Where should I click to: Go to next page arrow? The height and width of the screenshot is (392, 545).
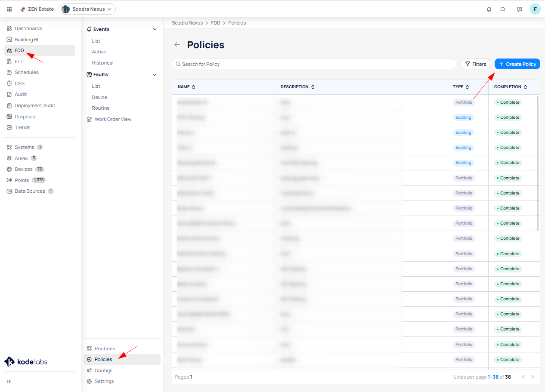tap(533, 377)
